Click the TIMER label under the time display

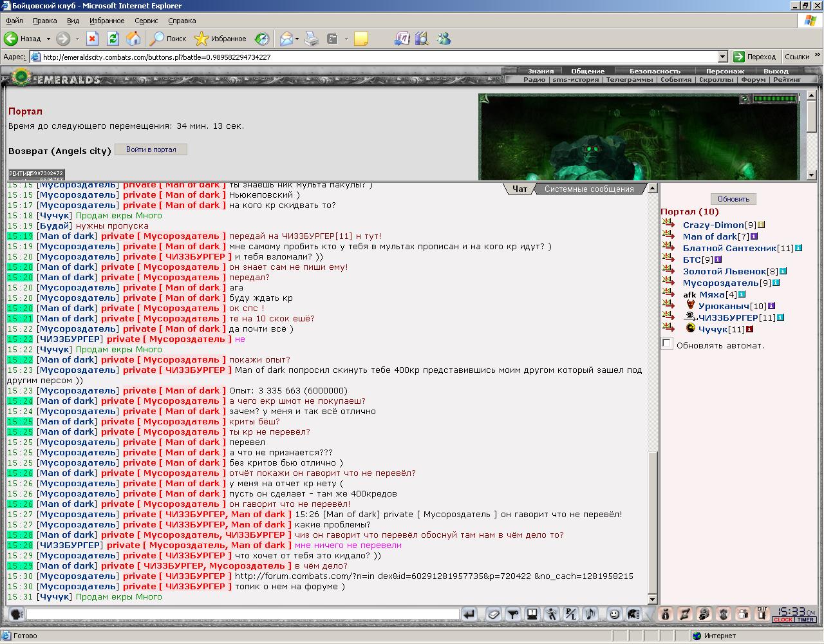coord(805,620)
